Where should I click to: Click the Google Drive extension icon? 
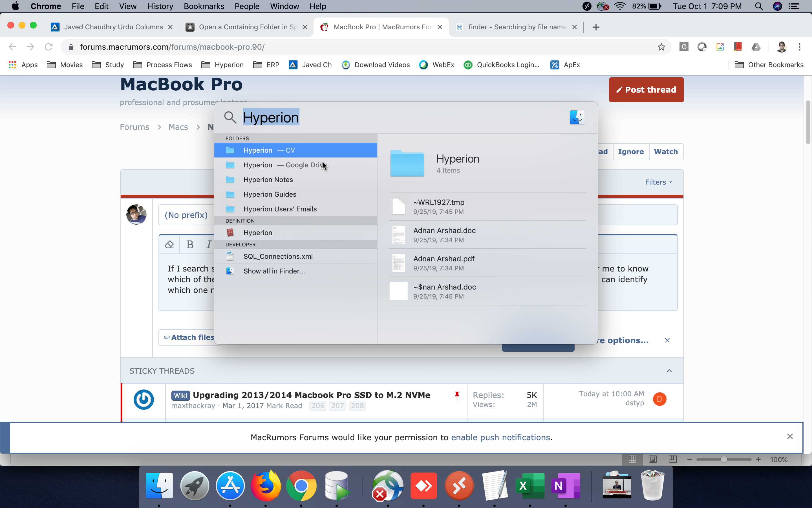(x=756, y=47)
